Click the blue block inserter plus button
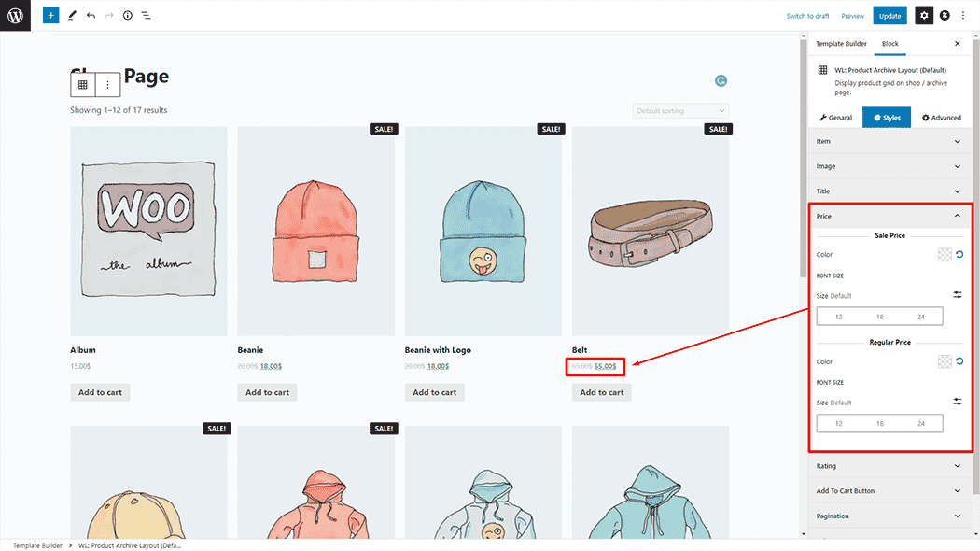Screen dimensions: 980x551 (50, 16)
